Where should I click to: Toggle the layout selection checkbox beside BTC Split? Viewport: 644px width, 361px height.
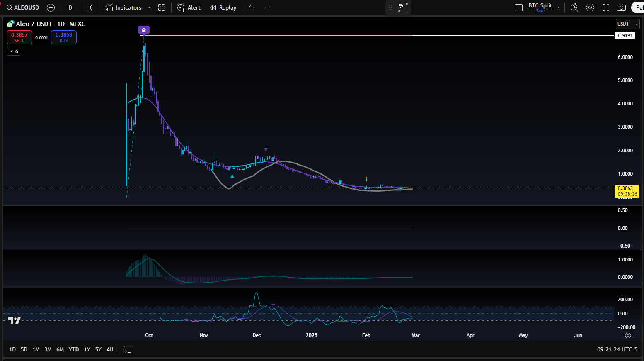pos(518,7)
